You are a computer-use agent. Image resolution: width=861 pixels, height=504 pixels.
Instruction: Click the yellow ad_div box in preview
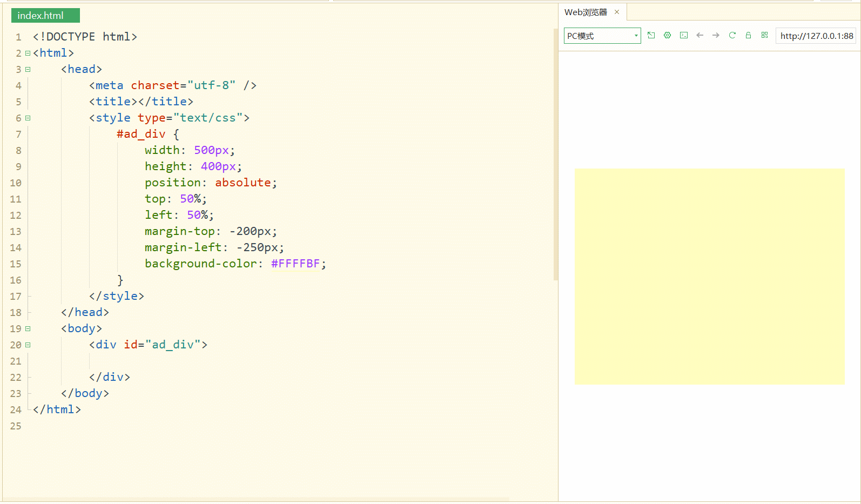pyautogui.click(x=709, y=276)
